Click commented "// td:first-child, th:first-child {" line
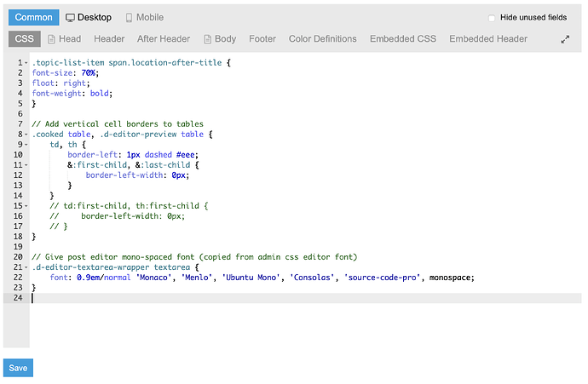588x384 pixels. click(129, 206)
